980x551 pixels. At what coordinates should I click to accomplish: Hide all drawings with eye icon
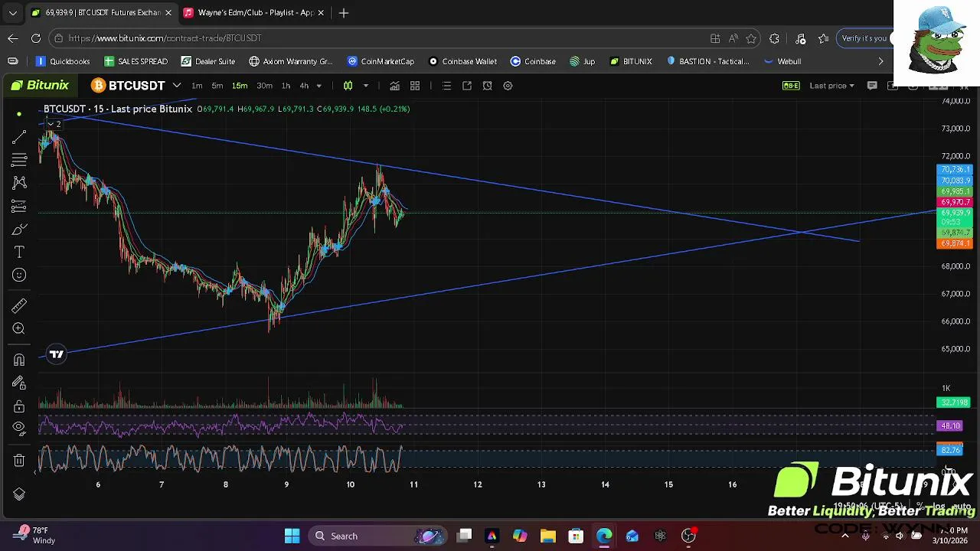(x=19, y=429)
